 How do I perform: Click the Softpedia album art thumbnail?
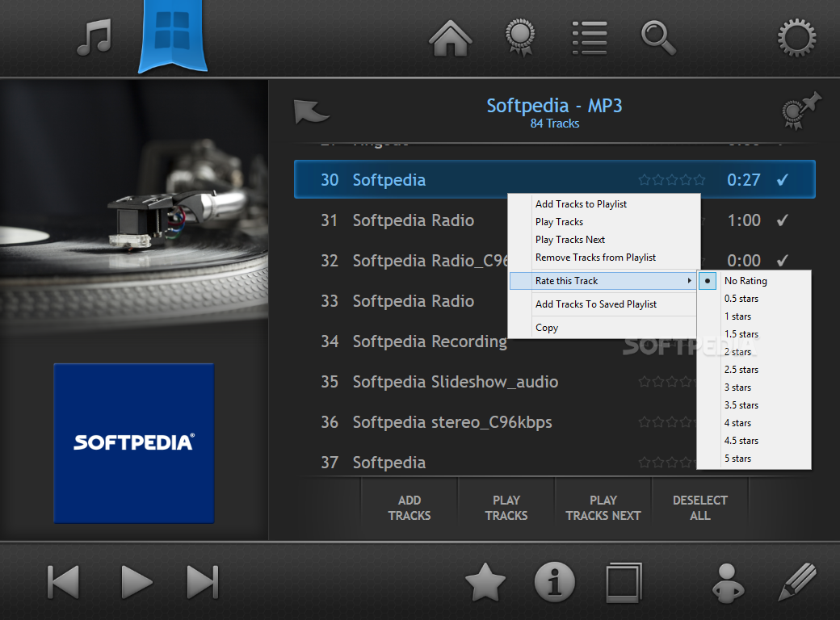[x=134, y=442]
